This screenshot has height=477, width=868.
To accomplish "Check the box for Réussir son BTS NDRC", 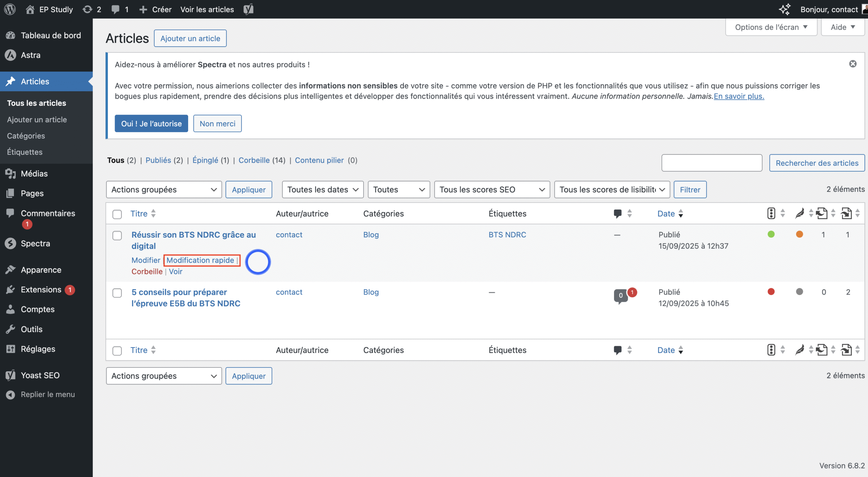I will tap(117, 236).
